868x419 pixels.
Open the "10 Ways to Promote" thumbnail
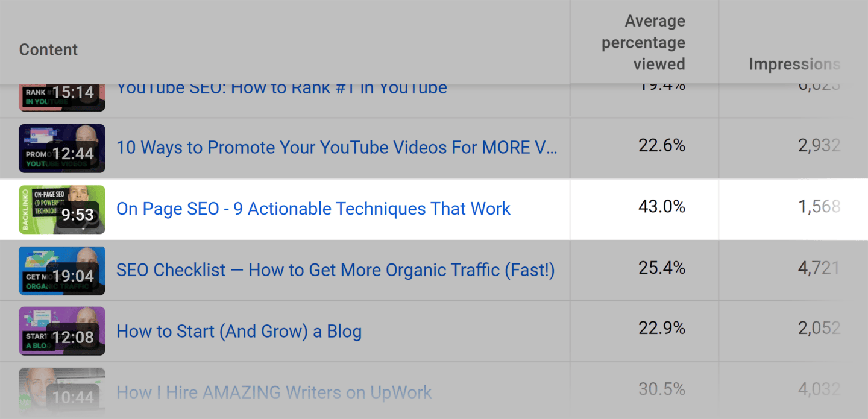[61, 148]
